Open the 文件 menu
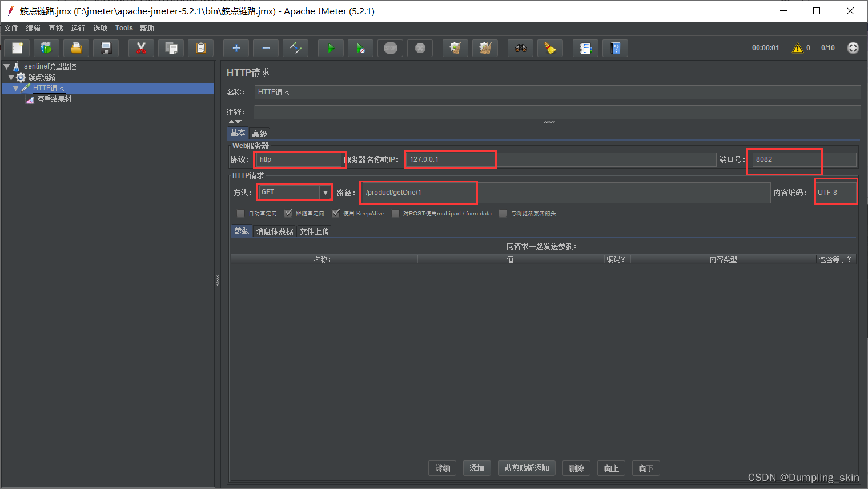Screen dimensions: 868x489 tap(11, 28)
